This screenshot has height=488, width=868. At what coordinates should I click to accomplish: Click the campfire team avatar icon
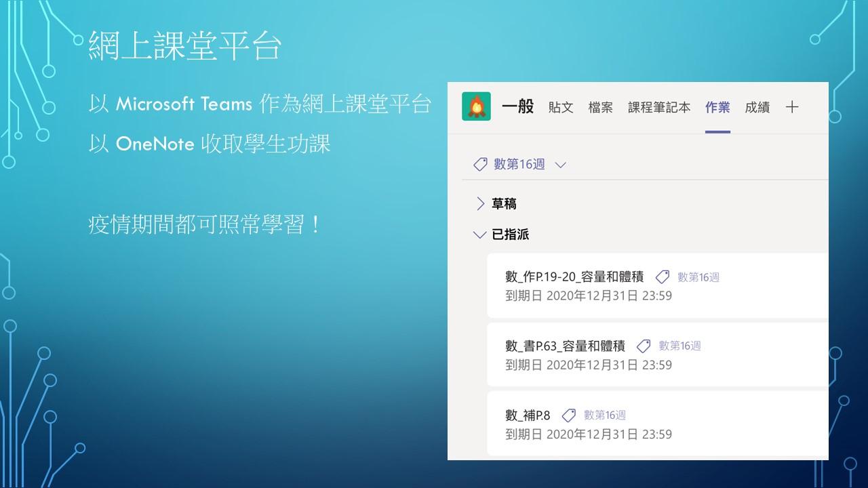click(x=476, y=106)
